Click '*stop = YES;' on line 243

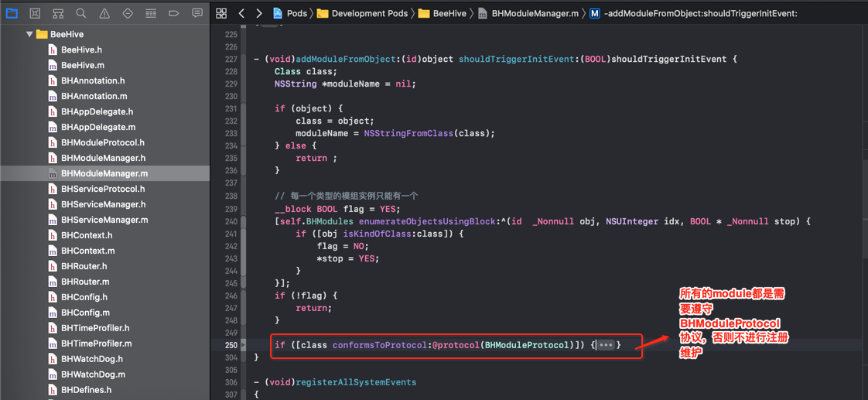click(x=350, y=258)
